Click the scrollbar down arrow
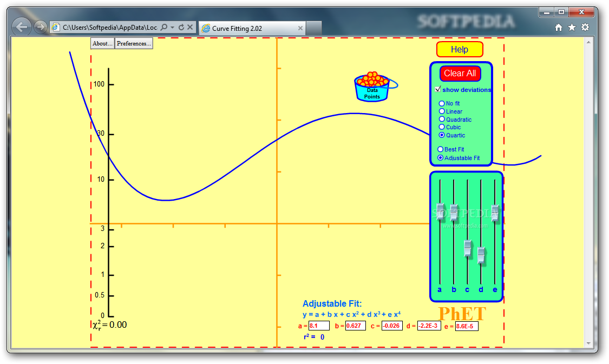609x364 pixels. [588, 343]
